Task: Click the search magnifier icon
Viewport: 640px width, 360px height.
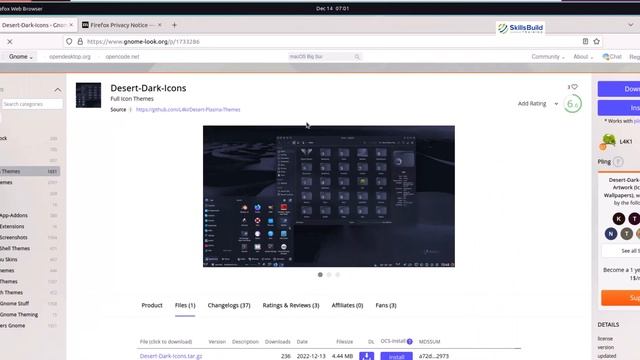Action: click(357, 57)
